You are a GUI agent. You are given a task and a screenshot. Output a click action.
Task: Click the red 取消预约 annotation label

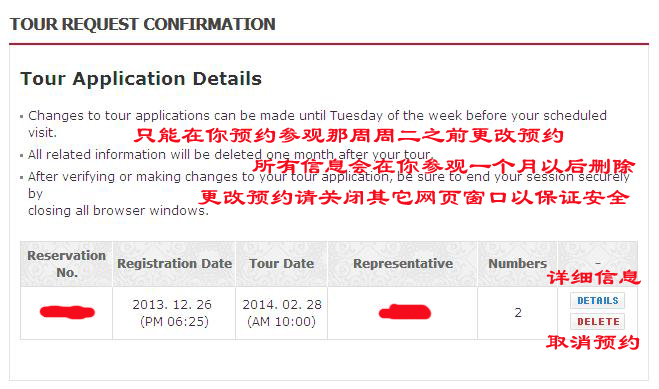click(x=593, y=342)
